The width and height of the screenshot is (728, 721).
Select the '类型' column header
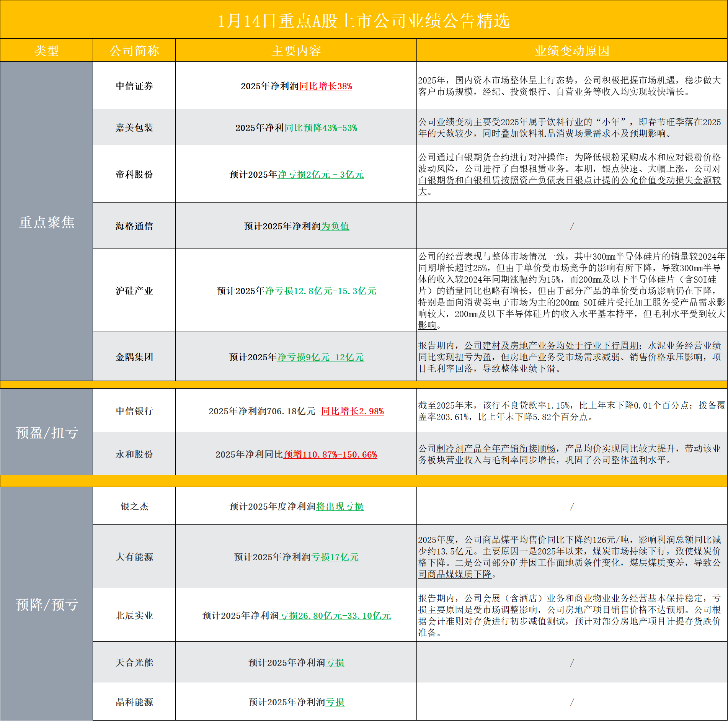click(x=46, y=51)
